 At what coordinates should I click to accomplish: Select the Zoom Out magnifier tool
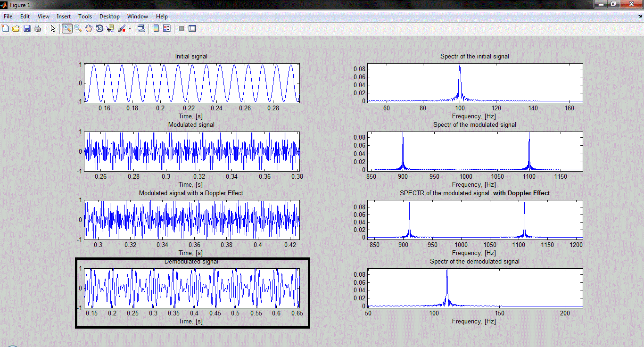click(78, 29)
